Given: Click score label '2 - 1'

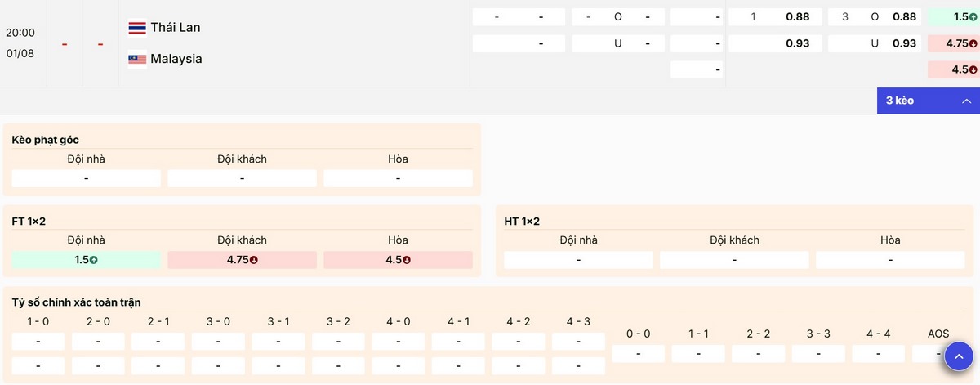Looking at the screenshot, I should pos(158,322).
